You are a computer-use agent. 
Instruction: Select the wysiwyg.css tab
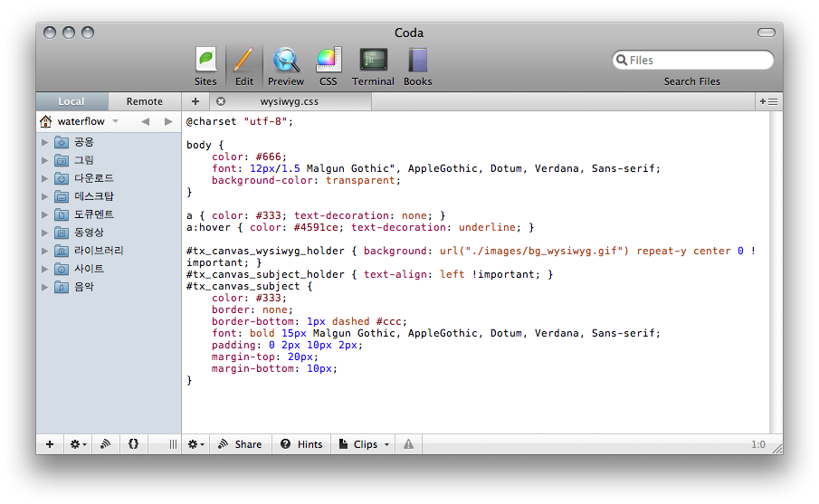coord(290,101)
